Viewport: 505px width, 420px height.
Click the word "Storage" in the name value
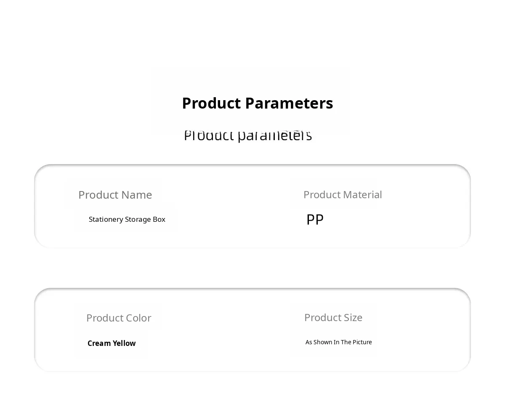coord(138,219)
